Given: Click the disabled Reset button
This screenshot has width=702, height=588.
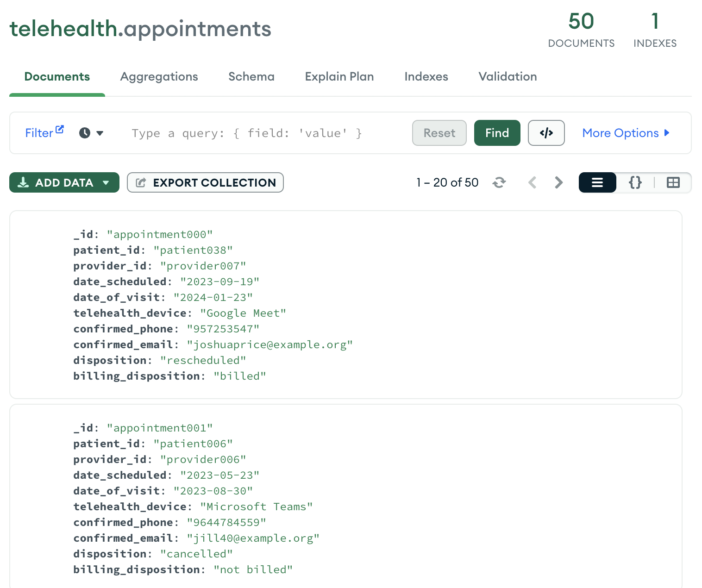Looking at the screenshot, I should 439,133.
